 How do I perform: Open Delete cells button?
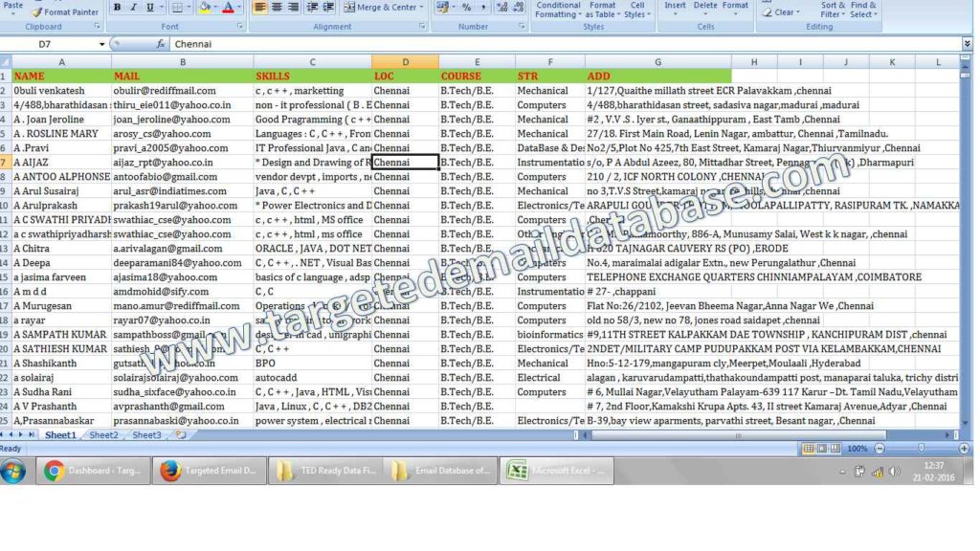705,10
